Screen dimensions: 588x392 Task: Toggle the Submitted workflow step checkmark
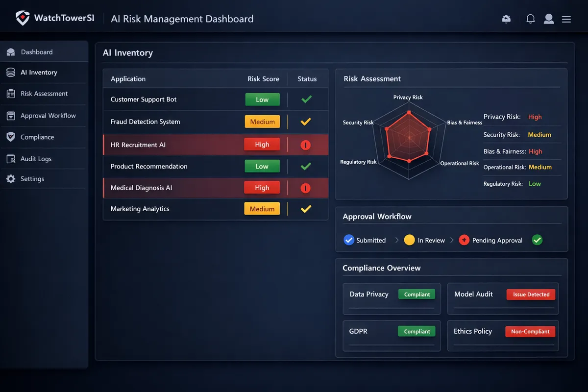coord(349,240)
